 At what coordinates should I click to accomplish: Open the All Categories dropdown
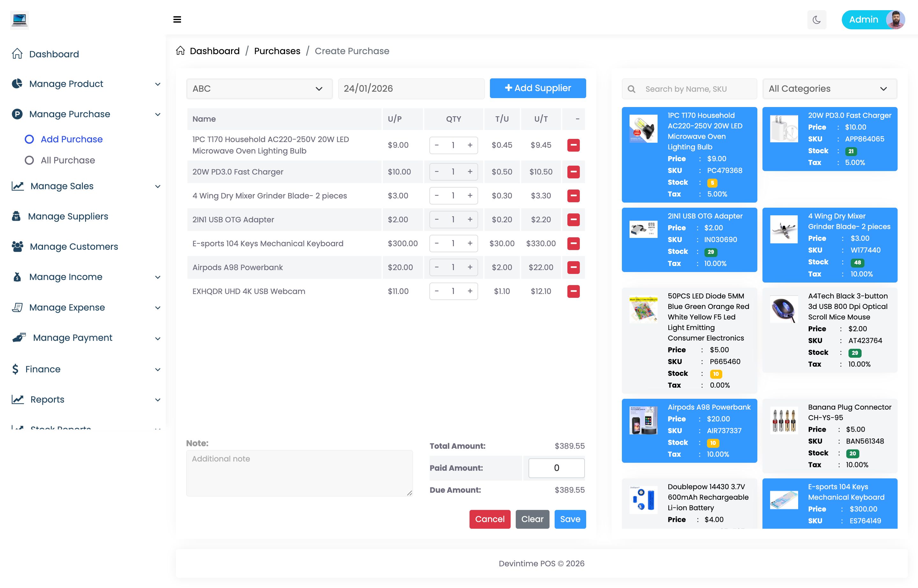click(x=829, y=89)
